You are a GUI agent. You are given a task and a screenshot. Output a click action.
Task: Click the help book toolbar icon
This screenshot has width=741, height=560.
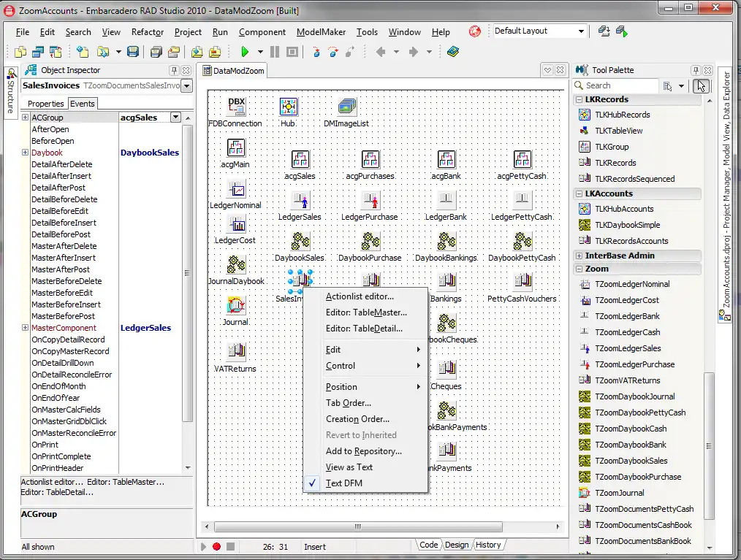tap(453, 51)
